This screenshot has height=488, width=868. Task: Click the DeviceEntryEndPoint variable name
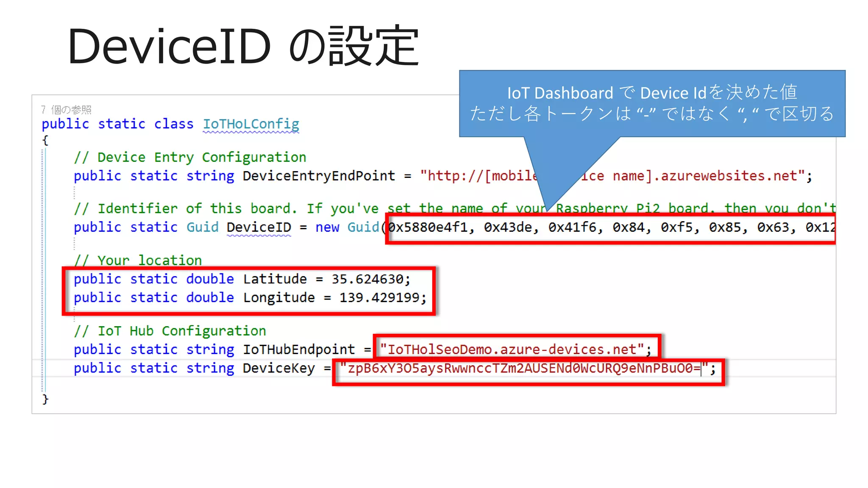[319, 176]
